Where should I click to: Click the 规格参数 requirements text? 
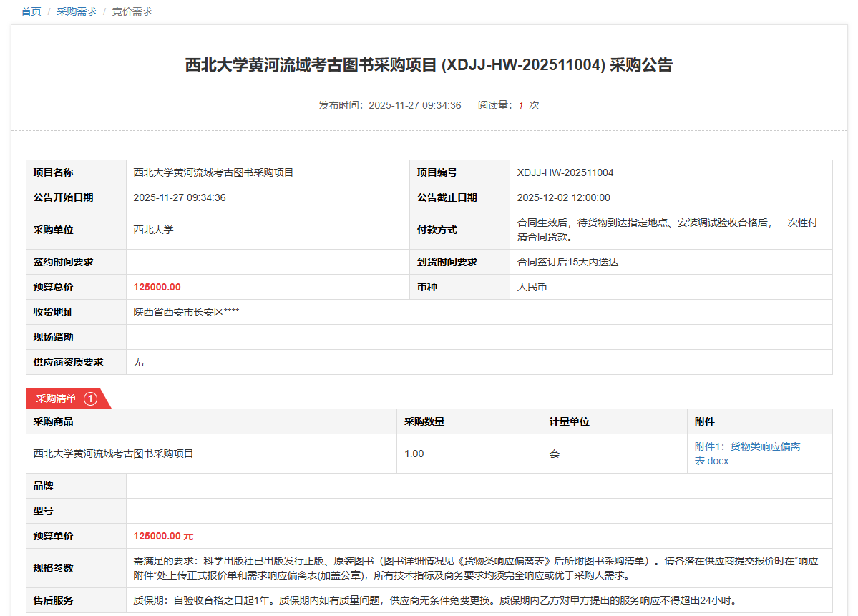[475, 568]
